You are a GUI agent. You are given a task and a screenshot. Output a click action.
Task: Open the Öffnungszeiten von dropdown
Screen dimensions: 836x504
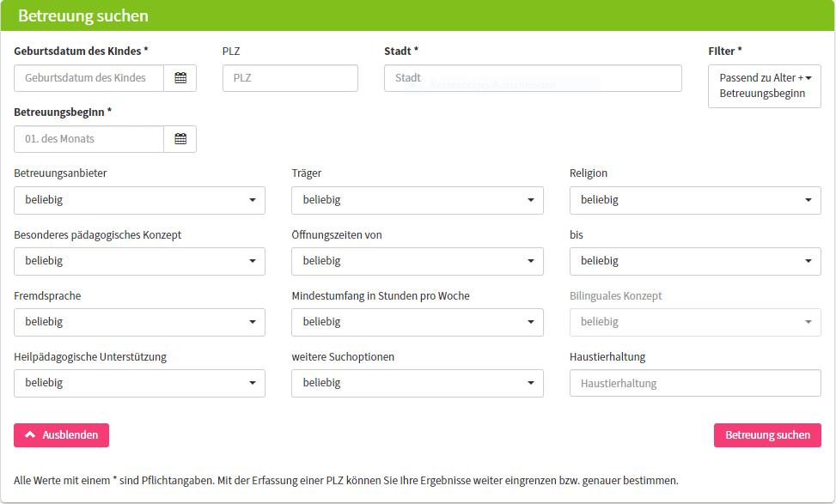point(417,261)
